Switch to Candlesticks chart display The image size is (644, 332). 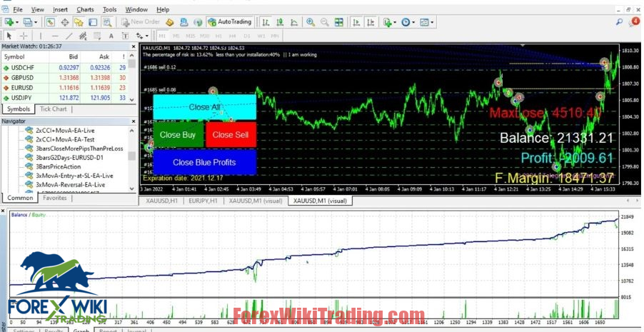click(280, 22)
